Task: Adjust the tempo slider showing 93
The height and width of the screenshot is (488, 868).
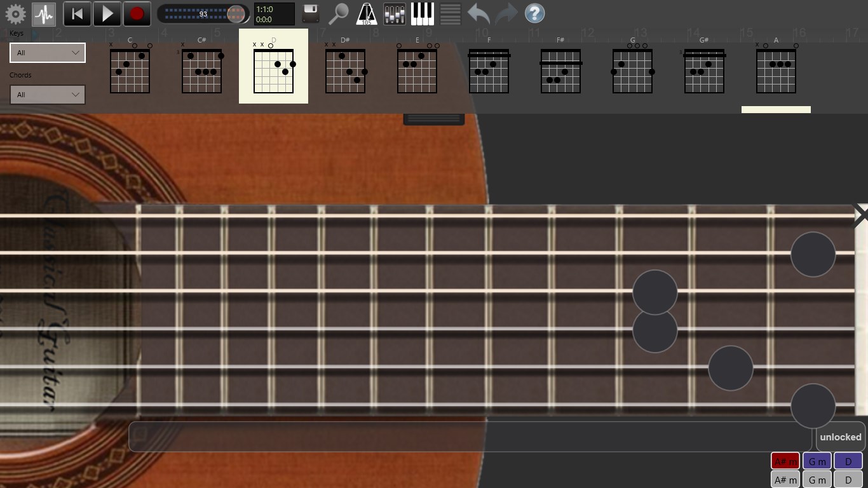Action: (x=203, y=13)
